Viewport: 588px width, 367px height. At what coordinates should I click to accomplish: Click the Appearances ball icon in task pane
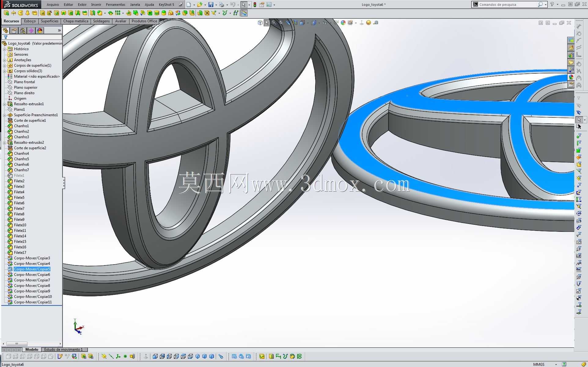pos(571,77)
